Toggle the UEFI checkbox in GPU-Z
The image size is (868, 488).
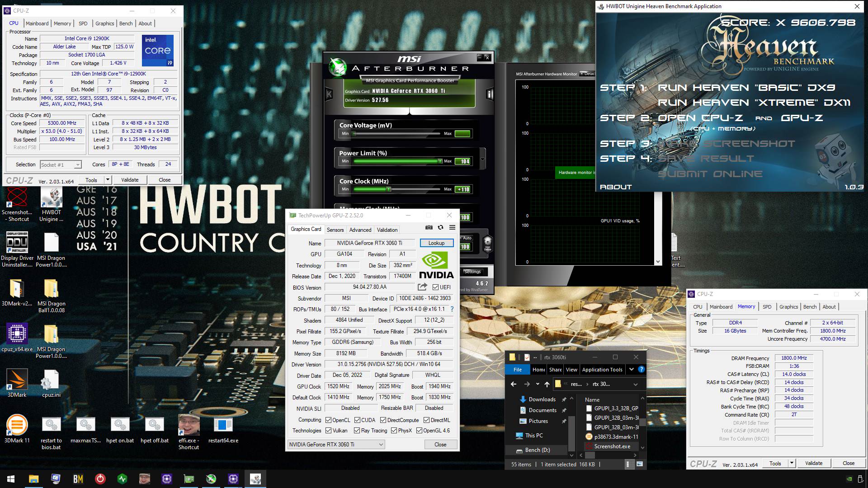(x=435, y=287)
